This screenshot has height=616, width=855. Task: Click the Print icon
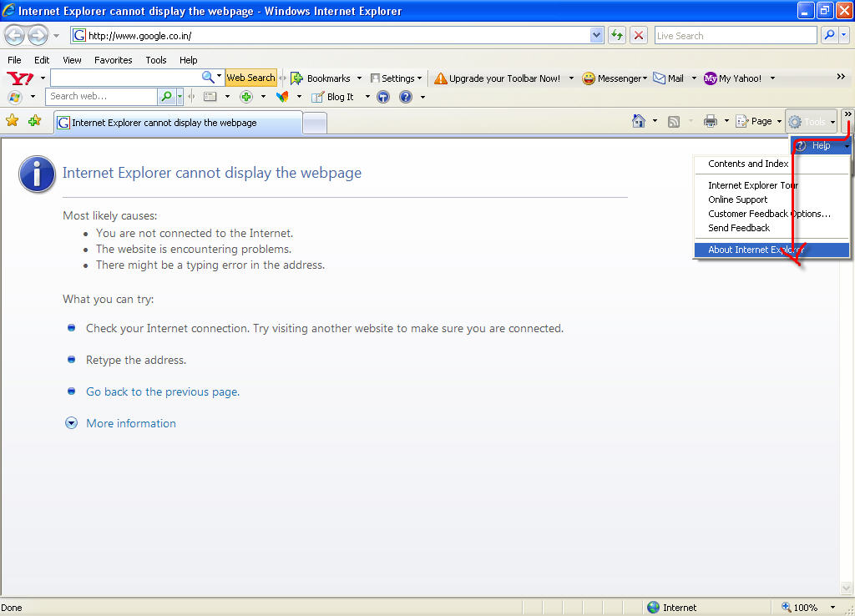pyautogui.click(x=710, y=121)
